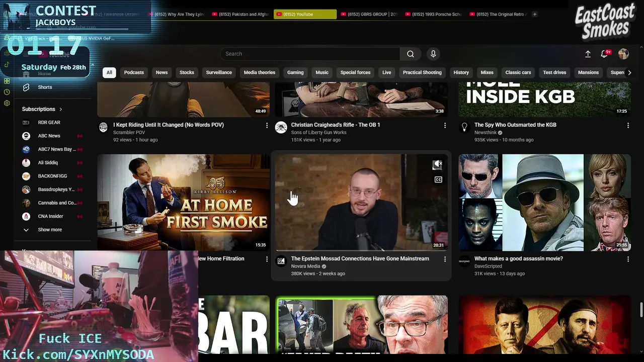The image size is (644, 362).
Task: Open DaveScripted channel avatar
Action: 464,261
